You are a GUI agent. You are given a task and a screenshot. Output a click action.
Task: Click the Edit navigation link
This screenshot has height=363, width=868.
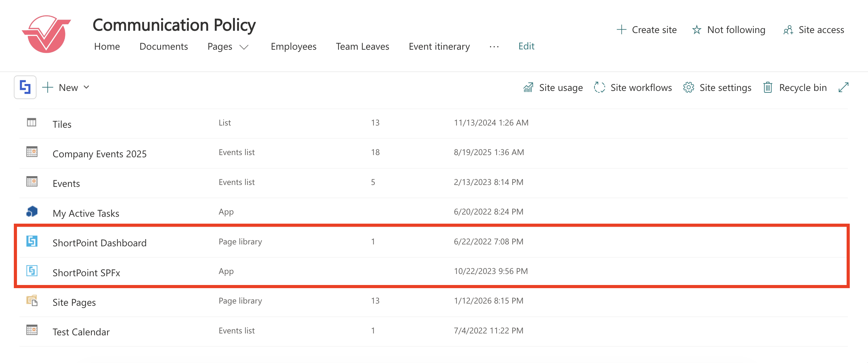click(526, 46)
